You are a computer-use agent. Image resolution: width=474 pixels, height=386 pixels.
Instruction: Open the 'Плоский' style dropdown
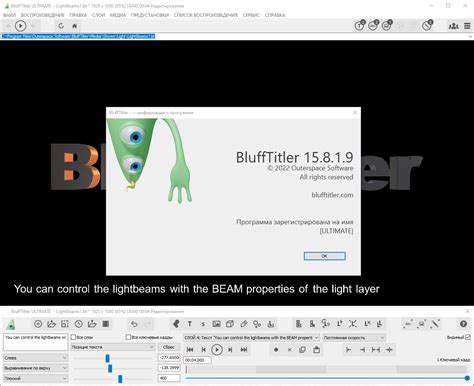(36, 378)
